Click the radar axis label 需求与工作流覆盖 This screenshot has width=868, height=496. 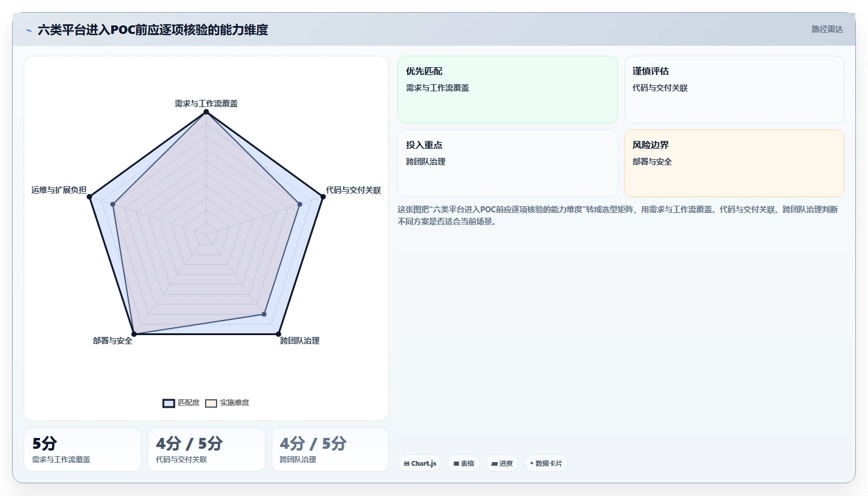206,103
